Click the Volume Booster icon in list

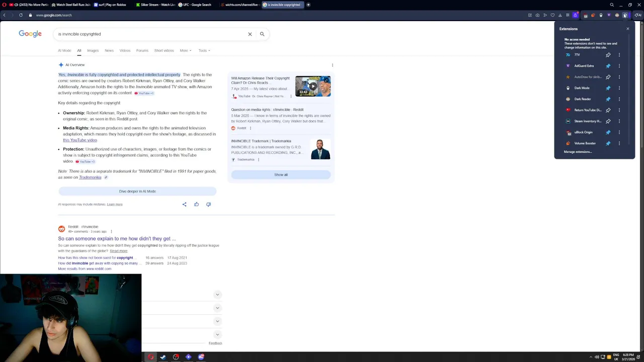(568, 143)
